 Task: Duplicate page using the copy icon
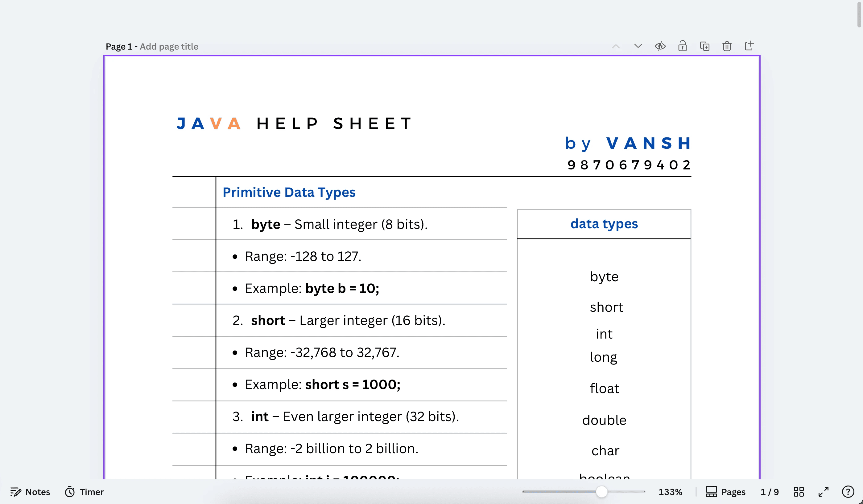point(704,46)
